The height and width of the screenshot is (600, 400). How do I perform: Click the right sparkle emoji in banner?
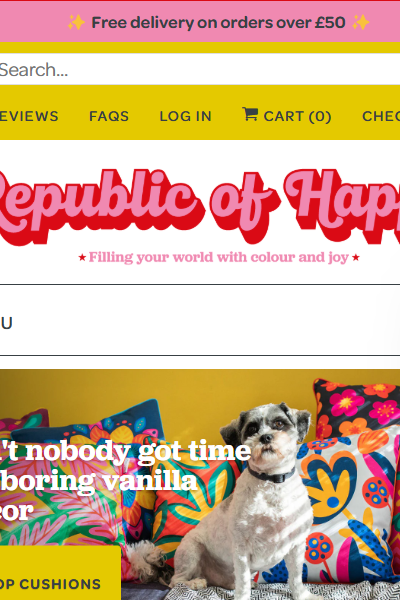(x=361, y=23)
